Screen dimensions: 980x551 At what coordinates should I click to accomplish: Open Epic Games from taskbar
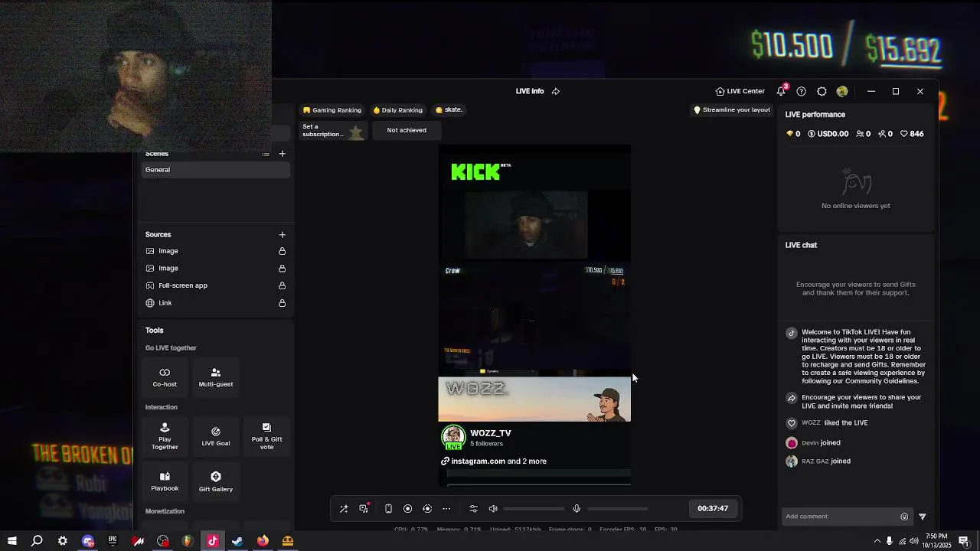[113, 541]
